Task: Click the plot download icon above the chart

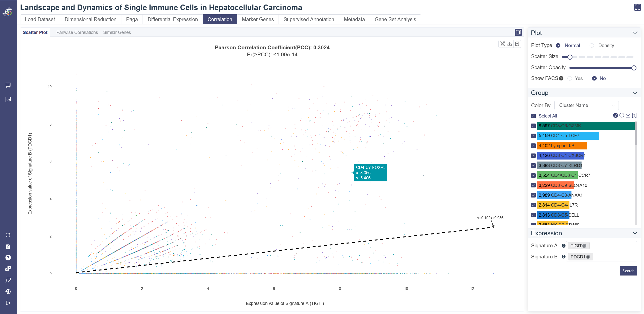Action: (x=510, y=44)
